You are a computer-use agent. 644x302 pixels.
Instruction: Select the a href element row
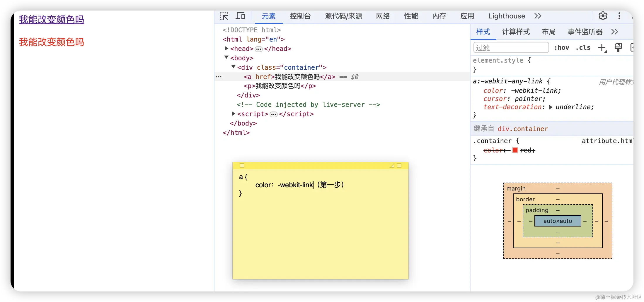[342, 77]
